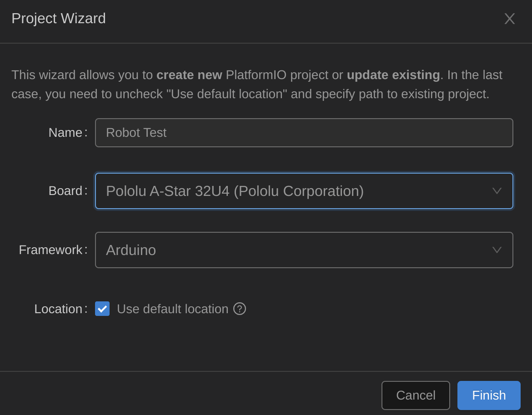Screen dimensions: 532x415
Task: Click the Project Wizard title bar
Action: pyautogui.click(x=58, y=19)
